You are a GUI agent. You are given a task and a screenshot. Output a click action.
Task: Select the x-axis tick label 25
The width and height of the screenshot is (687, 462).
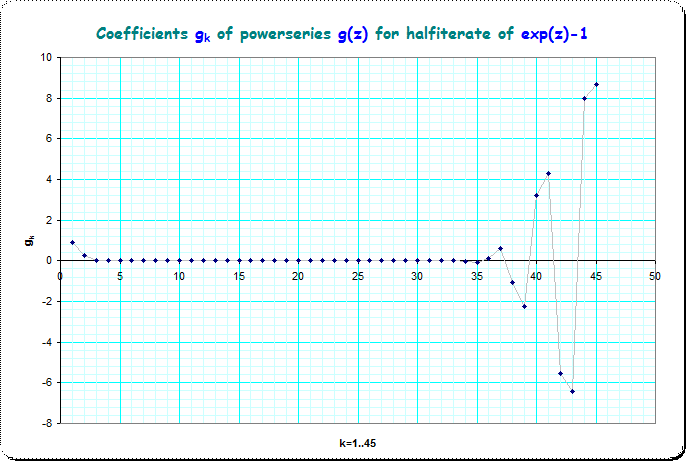(357, 275)
